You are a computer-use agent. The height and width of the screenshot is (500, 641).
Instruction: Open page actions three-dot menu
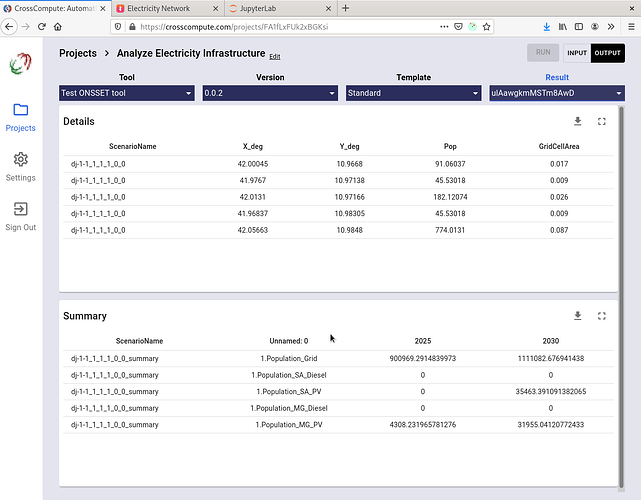444,27
